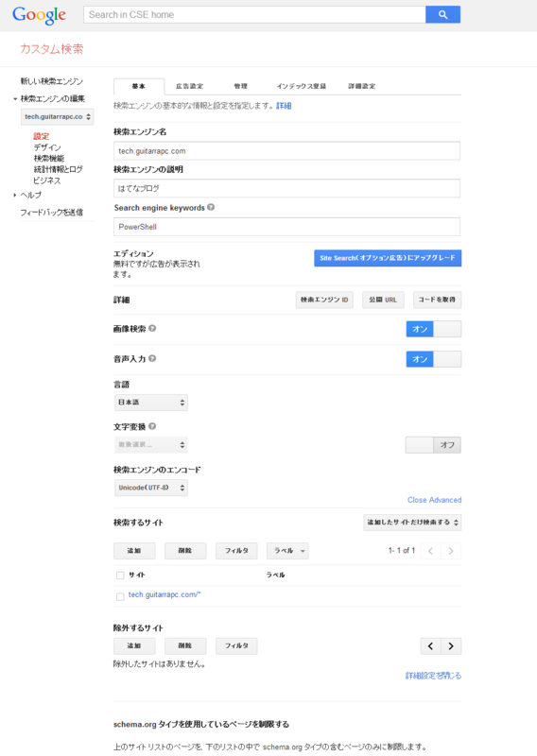Click フィルタ under 除外するサイト

point(236,646)
